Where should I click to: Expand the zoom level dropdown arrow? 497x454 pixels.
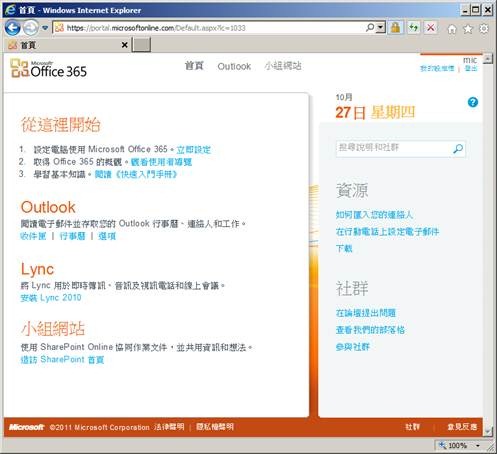[x=478, y=446]
